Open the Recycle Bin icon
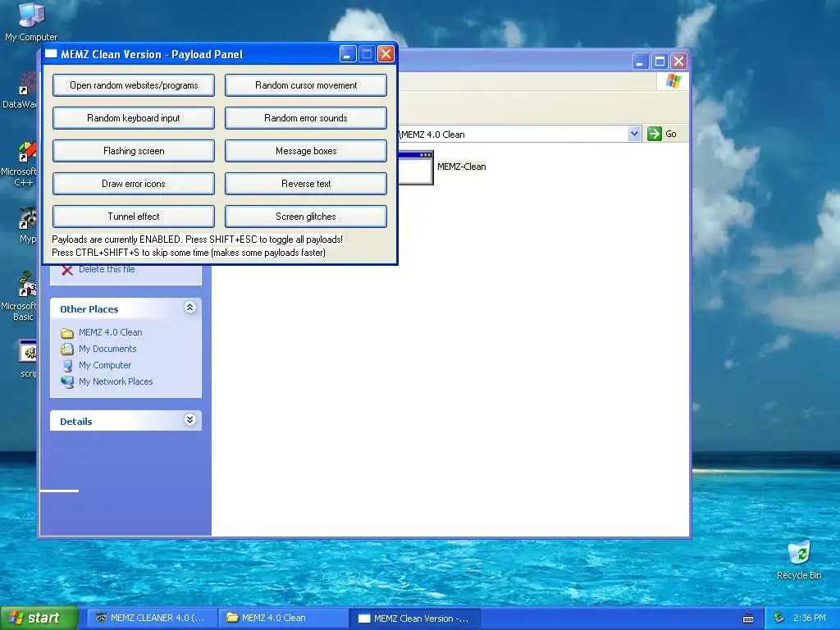The width and height of the screenshot is (840, 630). click(x=799, y=561)
